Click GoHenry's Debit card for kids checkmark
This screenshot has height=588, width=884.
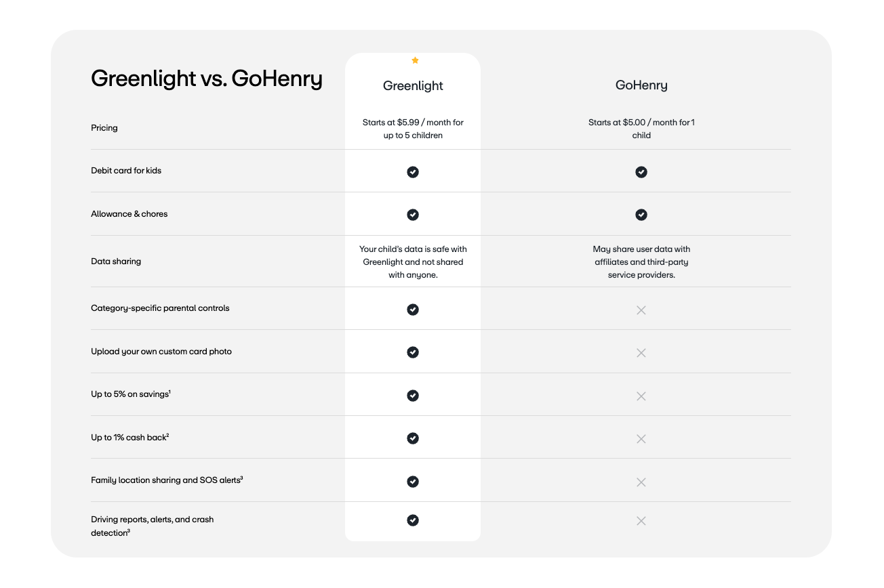pos(641,172)
